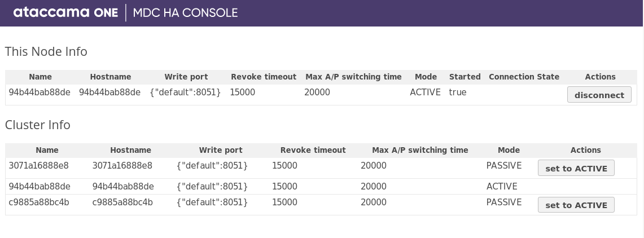The width and height of the screenshot is (644, 238).
Task: Click Started column header in node table
Action: (x=465, y=77)
